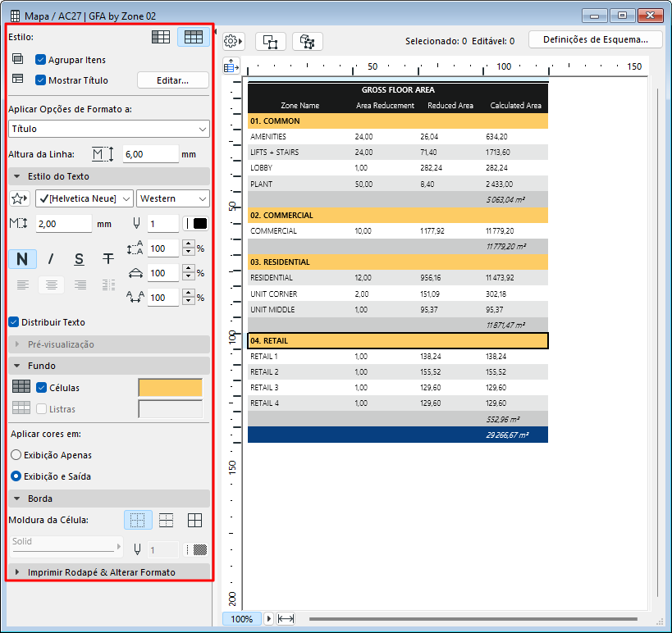Click the border pen weight icon

137,549
